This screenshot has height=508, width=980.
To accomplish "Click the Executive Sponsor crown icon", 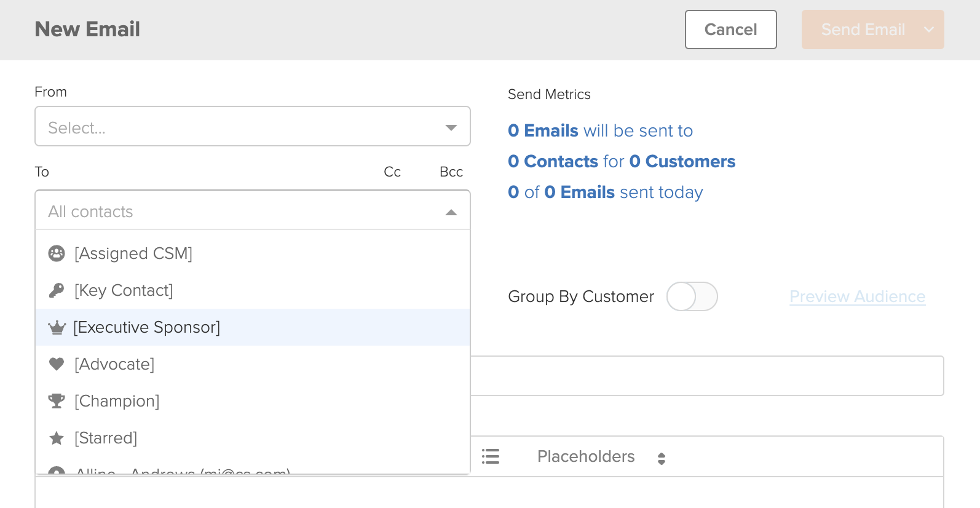I will pyautogui.click(x=57, y=327).
